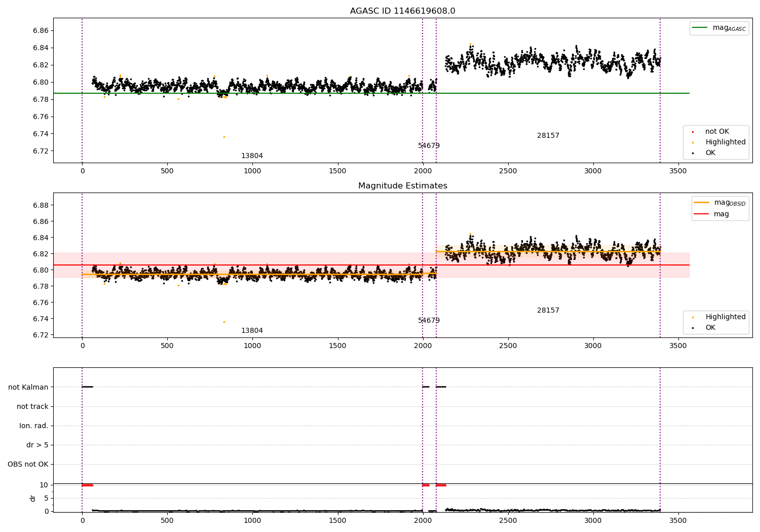The image size is (760, 532).
Task: Select the orange 'mag OBSID' legend entry
Action: [x=720, y=203]
